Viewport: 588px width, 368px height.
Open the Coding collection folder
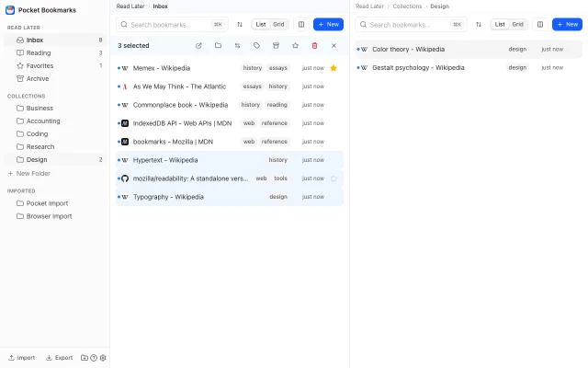pyautogui.click(x=55, y=133)
